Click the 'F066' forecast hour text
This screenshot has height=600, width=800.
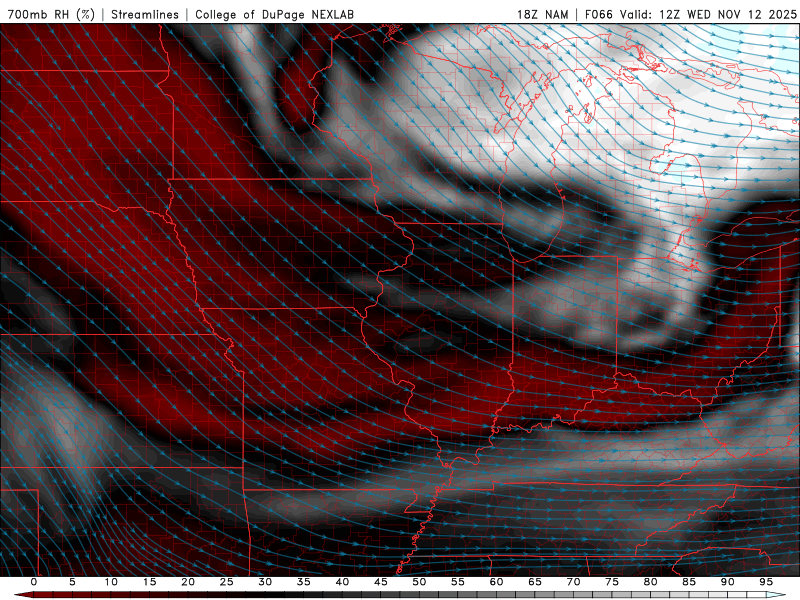(598, 14)
